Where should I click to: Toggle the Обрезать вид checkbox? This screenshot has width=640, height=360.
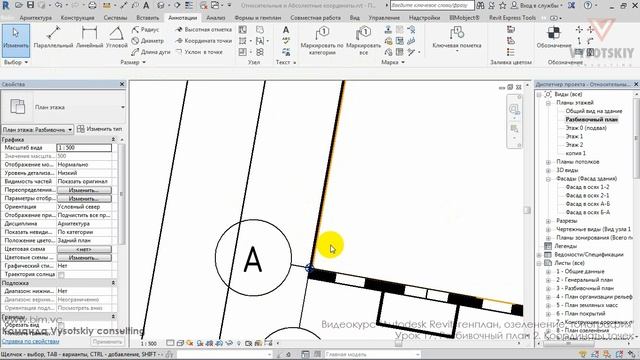click(x=61, y=325)
